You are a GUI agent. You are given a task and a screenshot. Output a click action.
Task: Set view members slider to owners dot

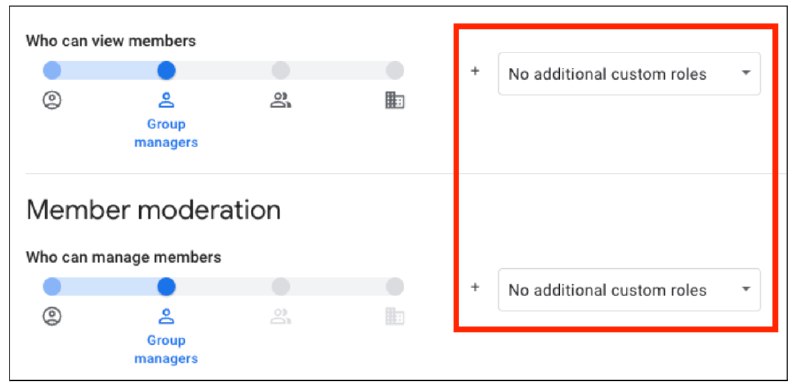[x=52, y=70]
